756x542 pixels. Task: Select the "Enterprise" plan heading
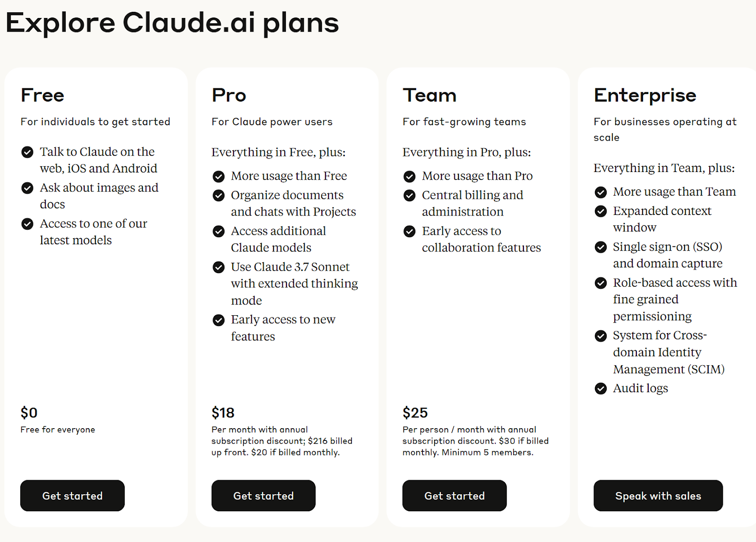645,95
